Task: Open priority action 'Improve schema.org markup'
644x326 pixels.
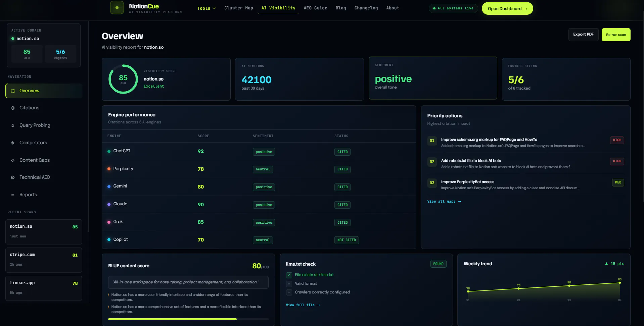Action: (x=525, y=143)
